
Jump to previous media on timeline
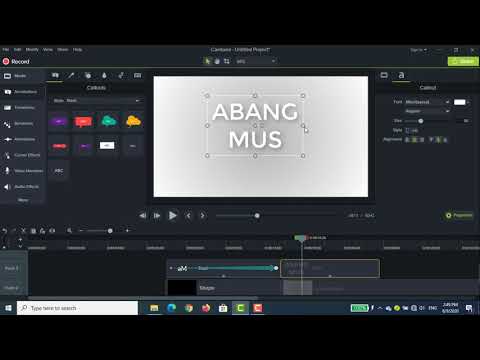pyautogui.click(x=188, y=216)
